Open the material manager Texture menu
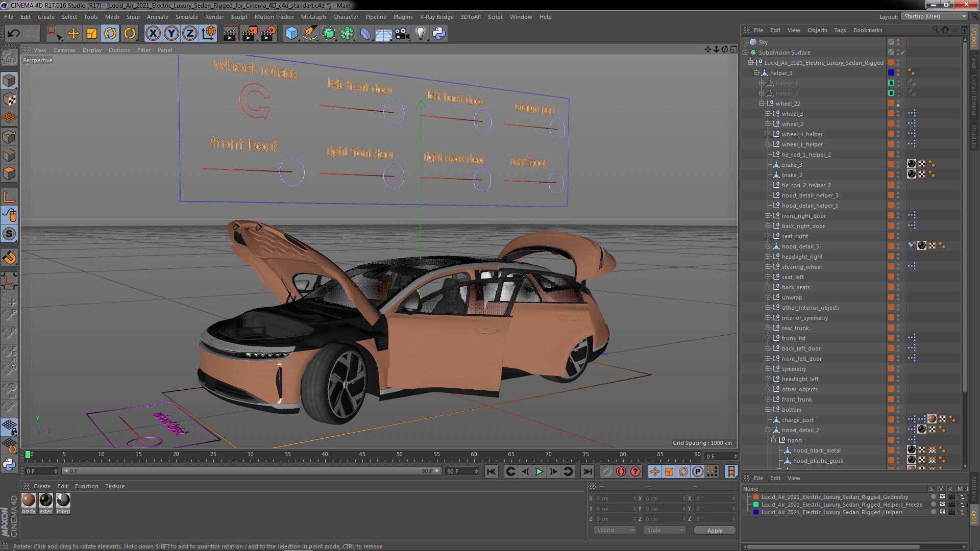 pos(115,486)
